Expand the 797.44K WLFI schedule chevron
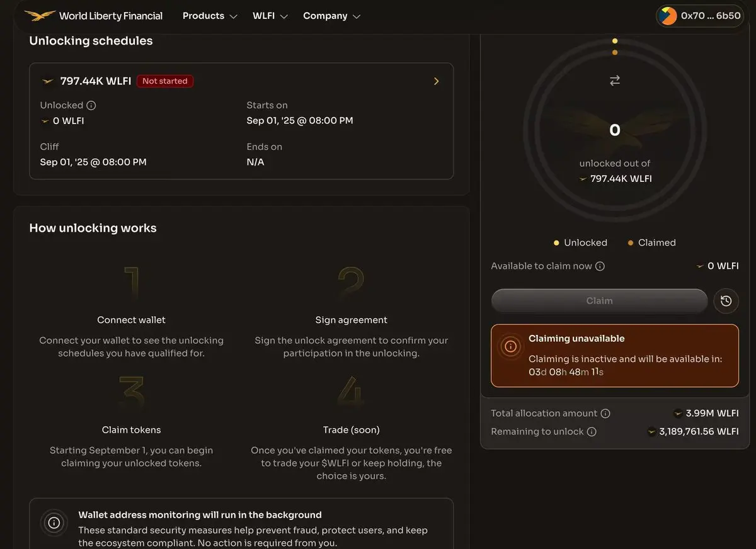 point(436,81)
